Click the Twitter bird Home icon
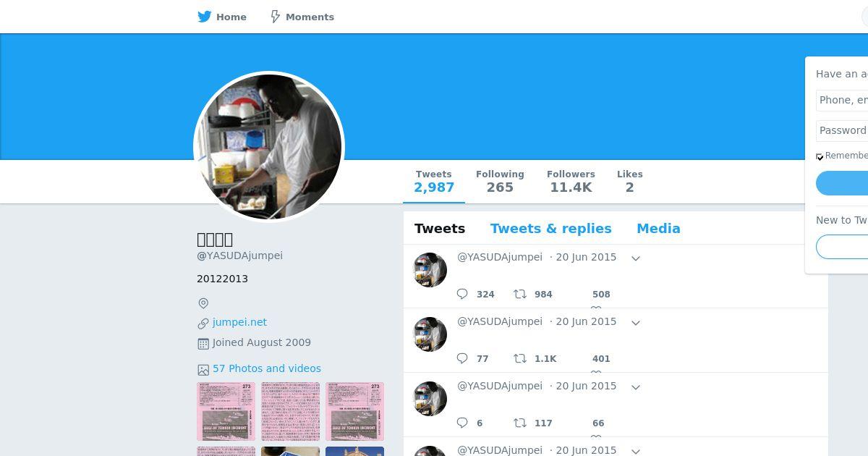The width and height of the screenshot is (868, 456). pyautogui.click(x=204, y=17)
